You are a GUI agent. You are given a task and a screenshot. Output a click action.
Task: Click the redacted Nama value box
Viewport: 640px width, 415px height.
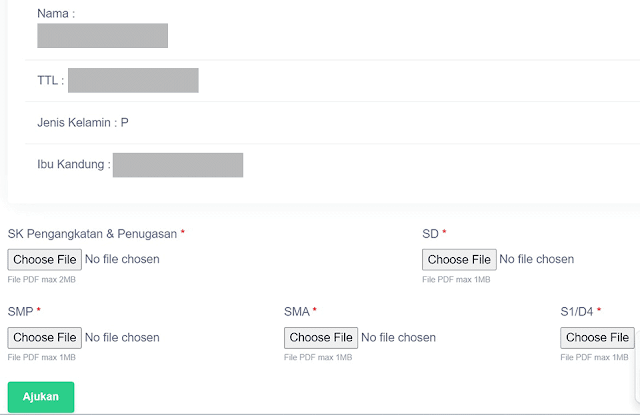pos(102,35)
